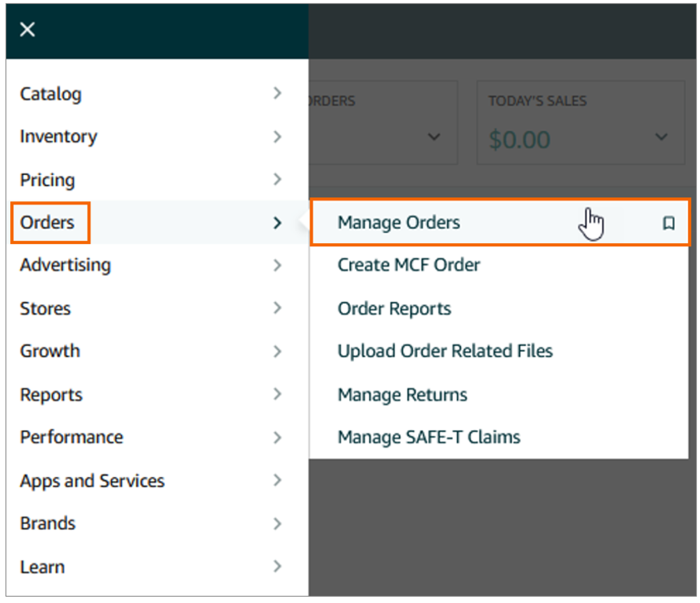Click the Learn arrow icon
This screenshot has height=603, width=700.
(277, 567)
